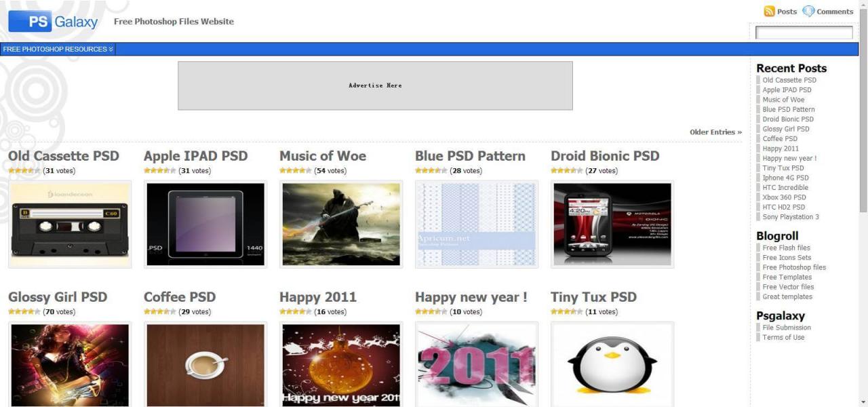Rate Music of Woe using its stars
The width and height of the screenshot is (868, 407).
[296, 171]
